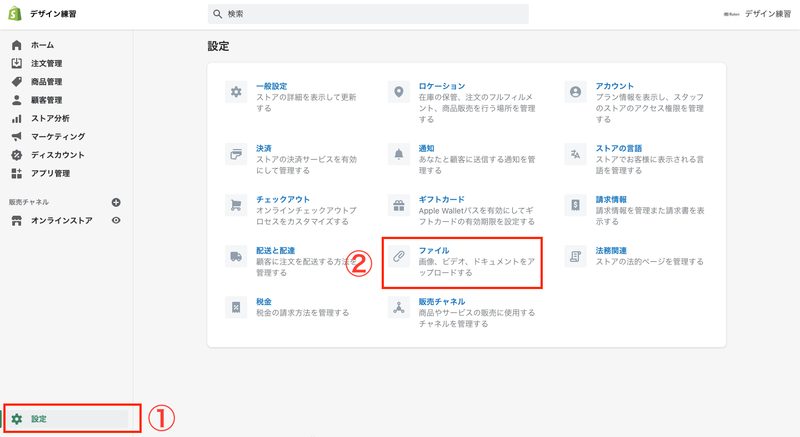Click the 注文管理 orders icon

16,63
